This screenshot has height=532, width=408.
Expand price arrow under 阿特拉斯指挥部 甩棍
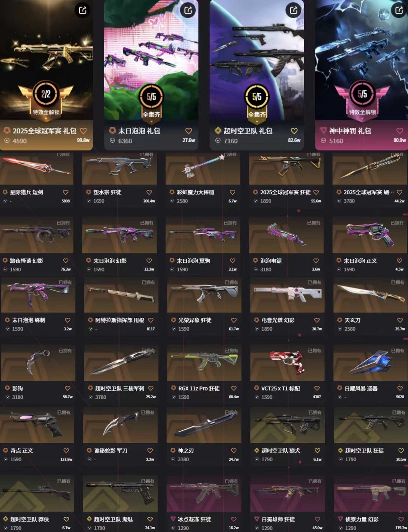(x=91, y=329)
